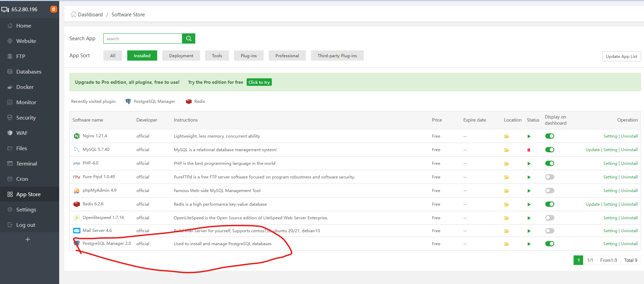644x284 pixels.
Task: Click PHP-8.0 running status icon
Action: pos(529,163)
